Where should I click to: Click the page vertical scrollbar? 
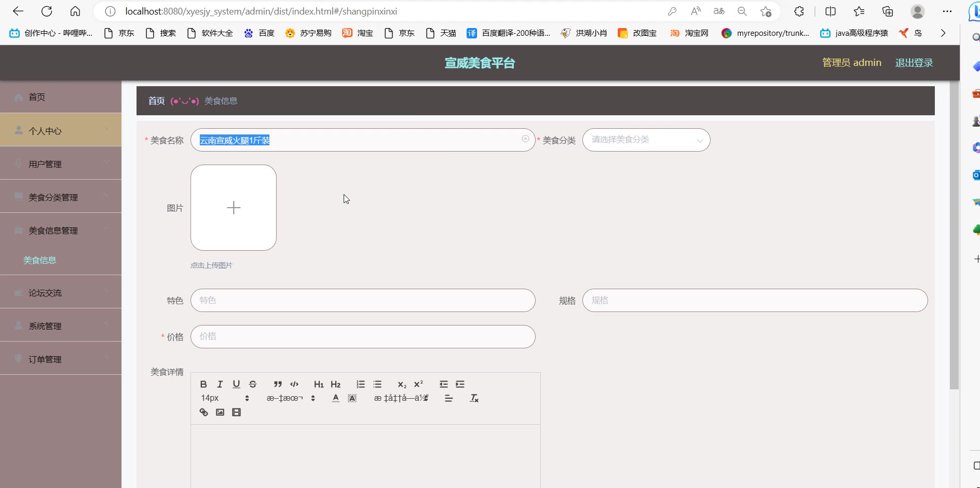pyautogui.click(x=954, y=235)
